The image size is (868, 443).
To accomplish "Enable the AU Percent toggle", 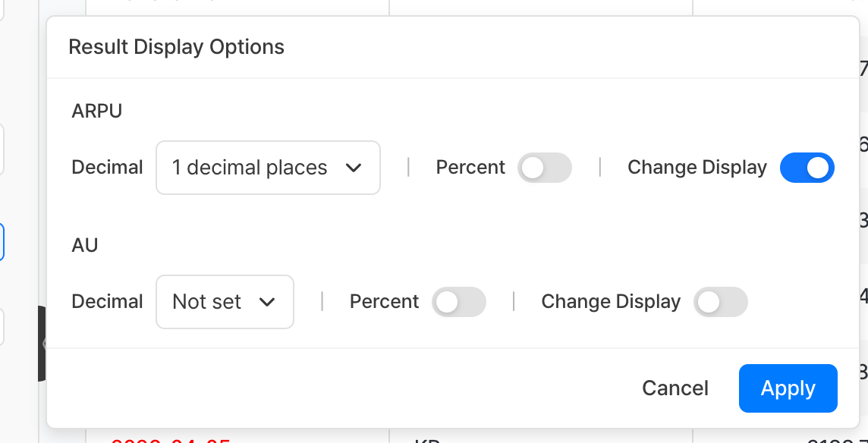I will [458, 302].
